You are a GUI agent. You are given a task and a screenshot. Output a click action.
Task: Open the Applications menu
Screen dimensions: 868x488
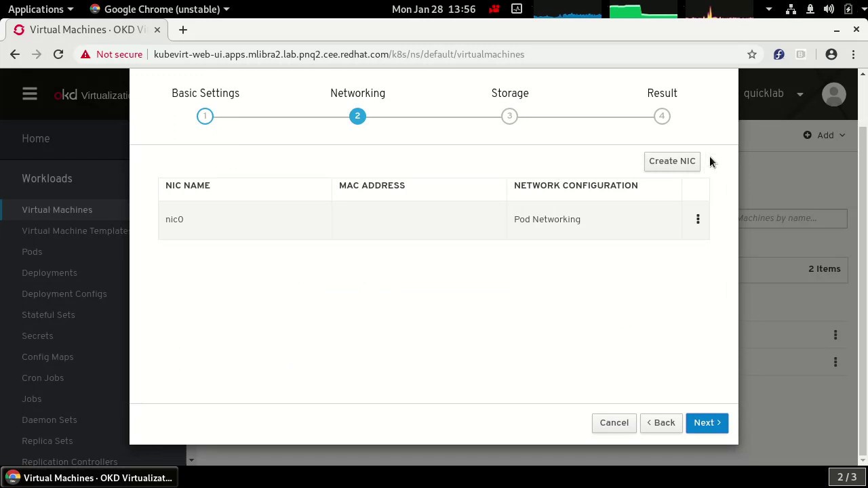click(40, 9)
